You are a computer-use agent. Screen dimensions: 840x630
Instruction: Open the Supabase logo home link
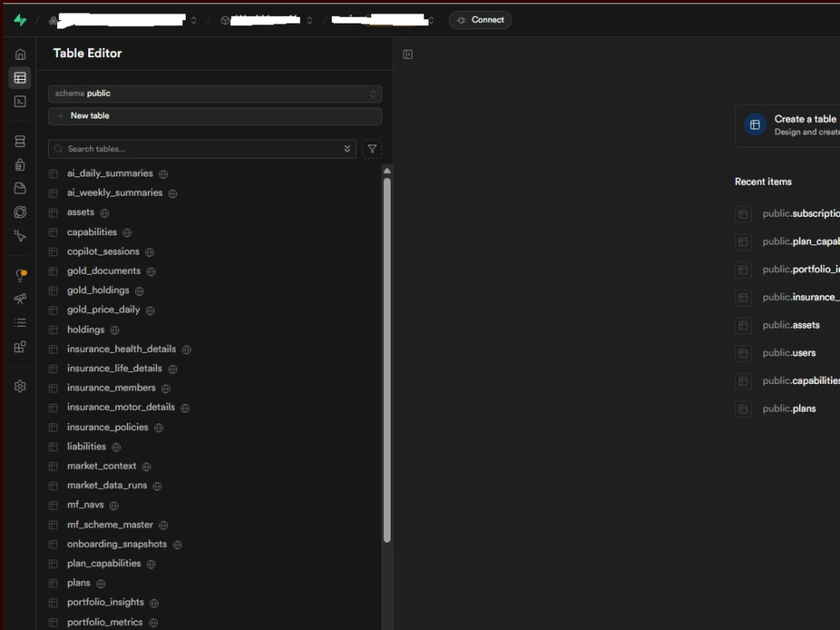tap(20, 20)
